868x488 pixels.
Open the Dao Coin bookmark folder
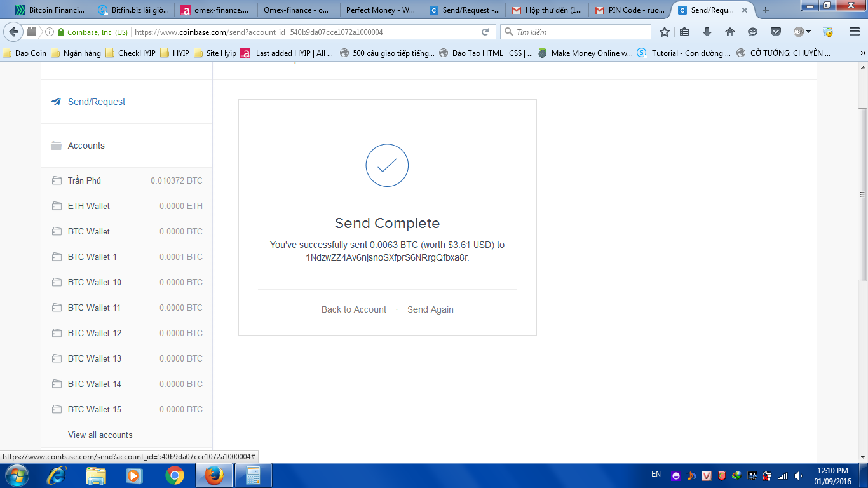[25, 53]
